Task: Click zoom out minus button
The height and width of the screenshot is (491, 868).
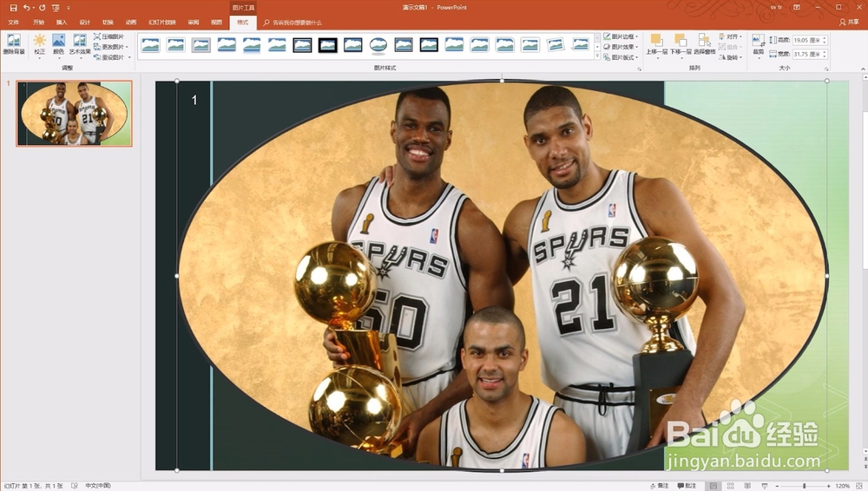Action: click(777, 486)
